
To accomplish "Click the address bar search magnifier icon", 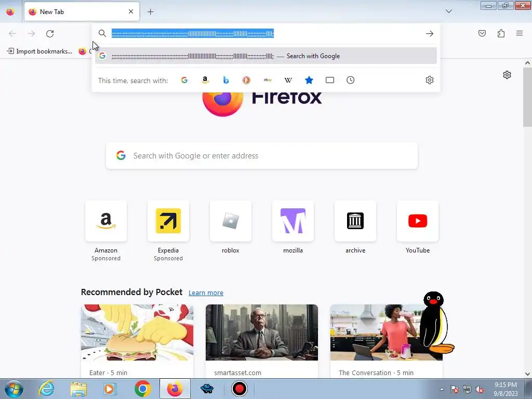I will 102,33.
